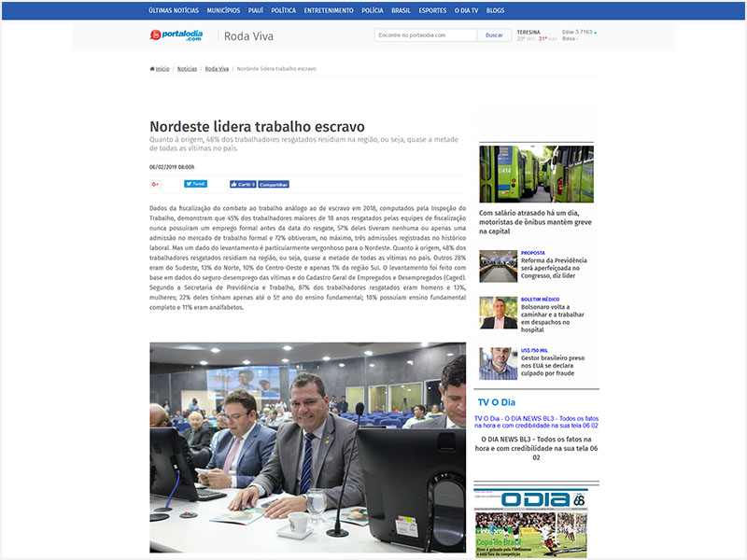Click the portalodia.com logo
Viewport: 747px width, 560px height.
coord(176,35)
